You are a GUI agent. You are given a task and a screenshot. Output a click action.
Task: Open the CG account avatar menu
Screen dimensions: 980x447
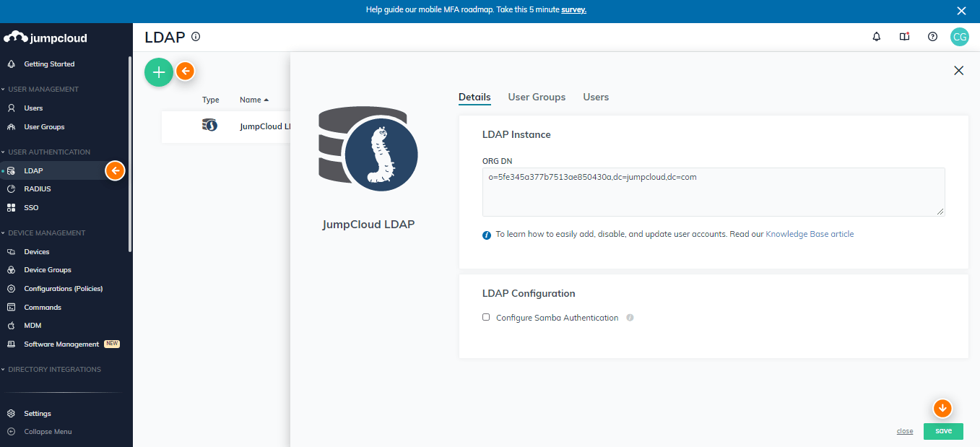click(959, 37)
